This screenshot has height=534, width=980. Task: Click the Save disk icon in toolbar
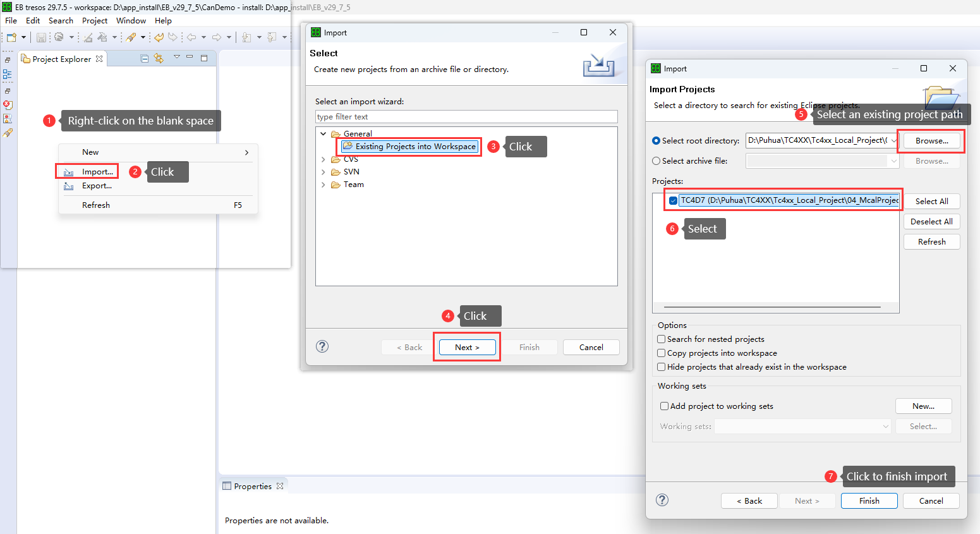pos(41,37)
